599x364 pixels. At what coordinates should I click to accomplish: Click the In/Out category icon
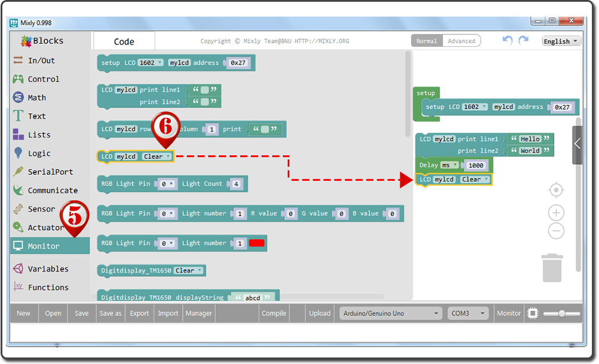(18, 60)
